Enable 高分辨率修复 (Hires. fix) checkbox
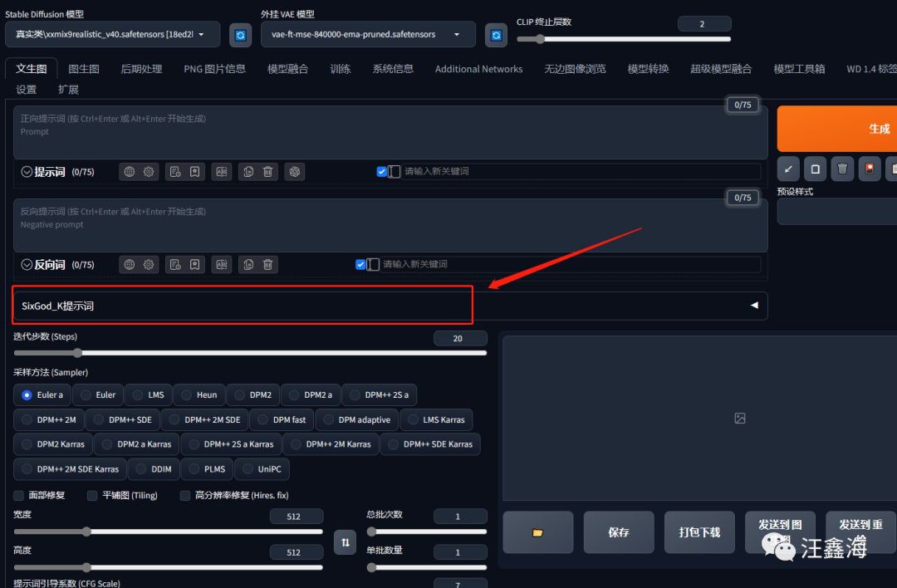This screenshot has width=897, height=588. coord(184,495)
